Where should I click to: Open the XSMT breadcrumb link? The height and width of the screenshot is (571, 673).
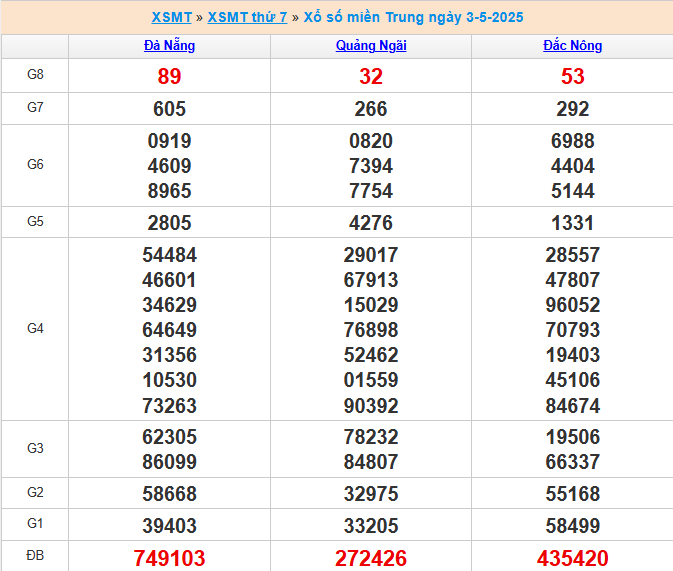(x=171, y=17)
